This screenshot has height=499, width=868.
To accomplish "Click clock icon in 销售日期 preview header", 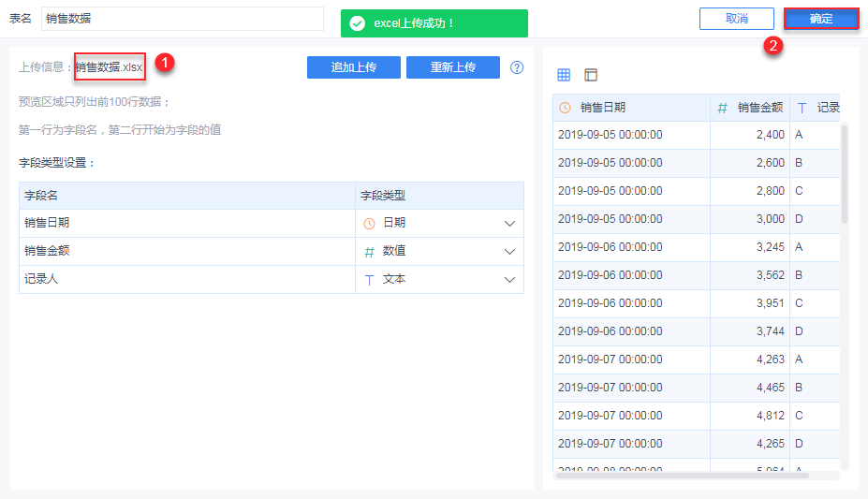I will pyautogui.click(x=565, y=108).
